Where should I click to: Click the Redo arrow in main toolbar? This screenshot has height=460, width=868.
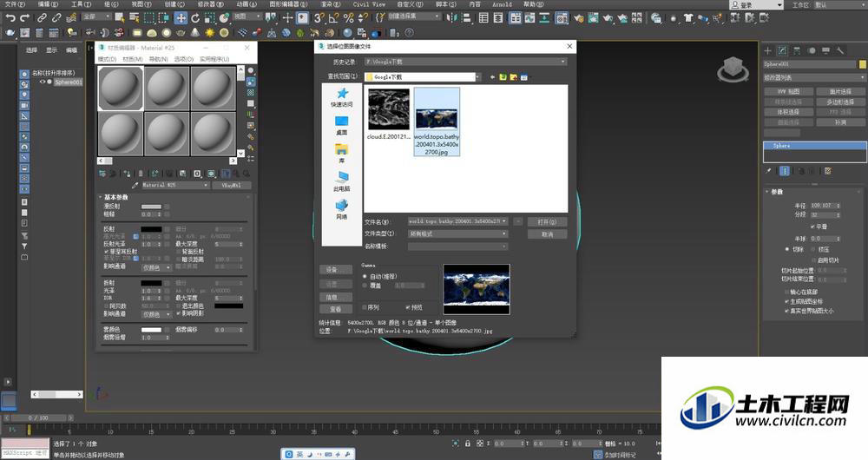(x=24, y=17)
